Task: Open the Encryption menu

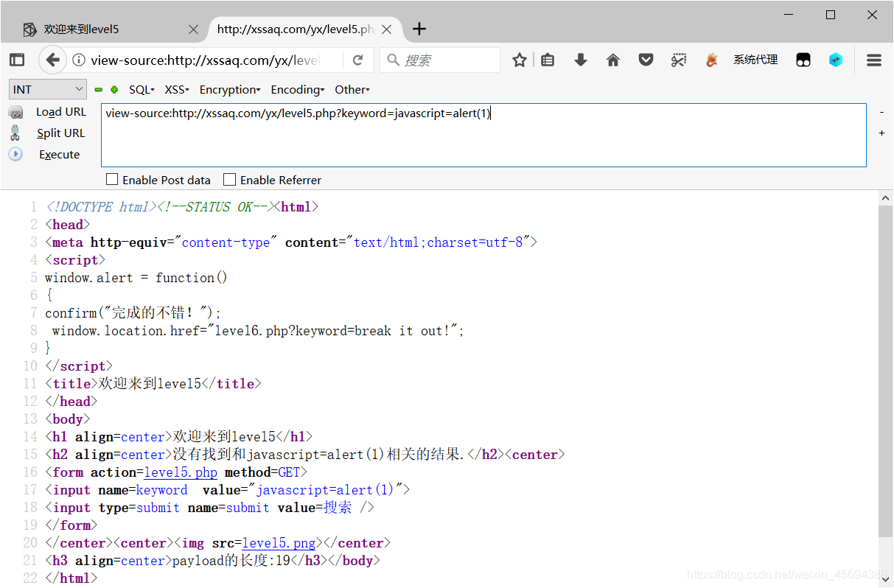Action: pyautogui.click(x=230, y=90)
